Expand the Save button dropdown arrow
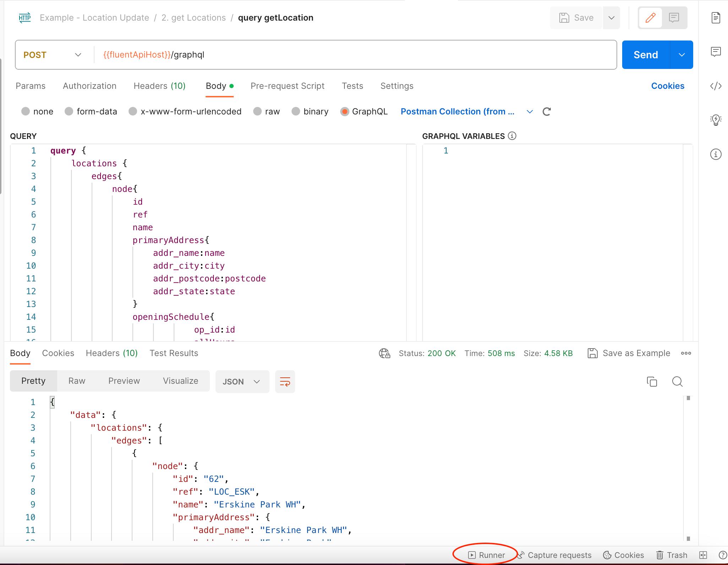Screen dimensions: 728x565 pyautogui.click(x=611, y=18)
